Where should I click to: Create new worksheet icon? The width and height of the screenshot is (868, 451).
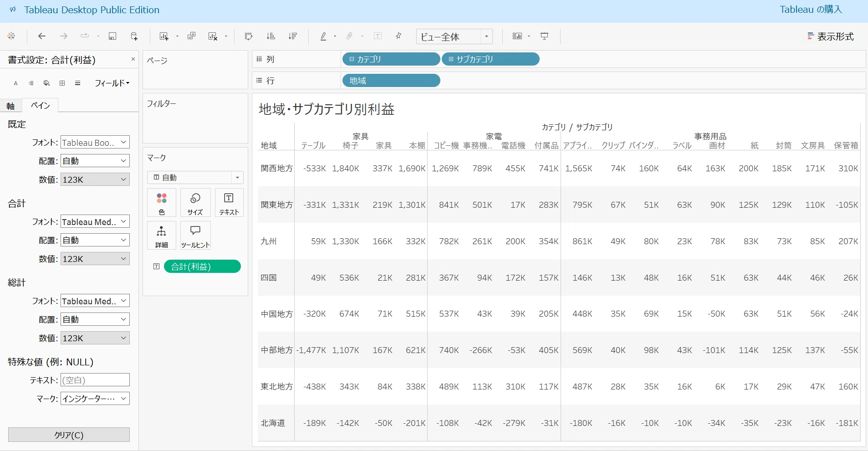pyautogui.click(x=164, y=36)
